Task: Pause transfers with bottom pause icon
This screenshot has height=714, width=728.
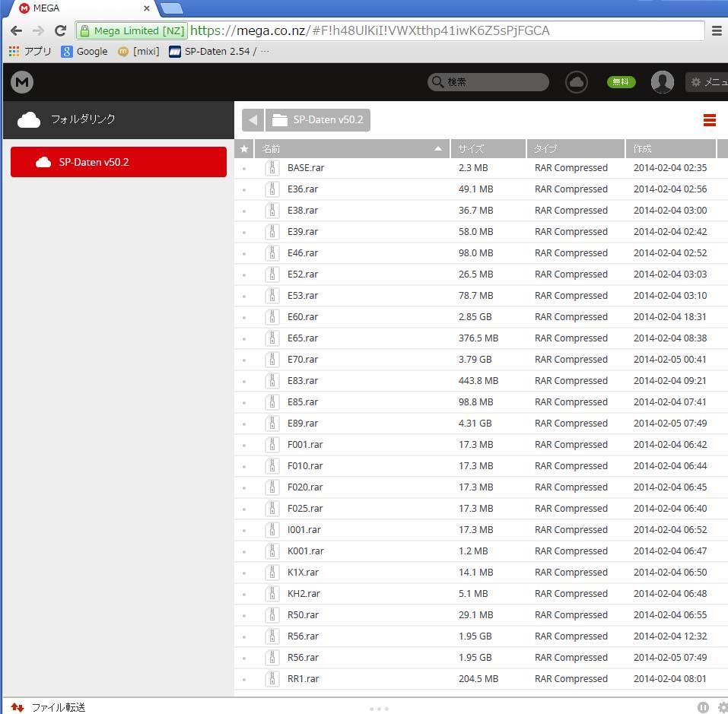Action: [x=703, y=707]
